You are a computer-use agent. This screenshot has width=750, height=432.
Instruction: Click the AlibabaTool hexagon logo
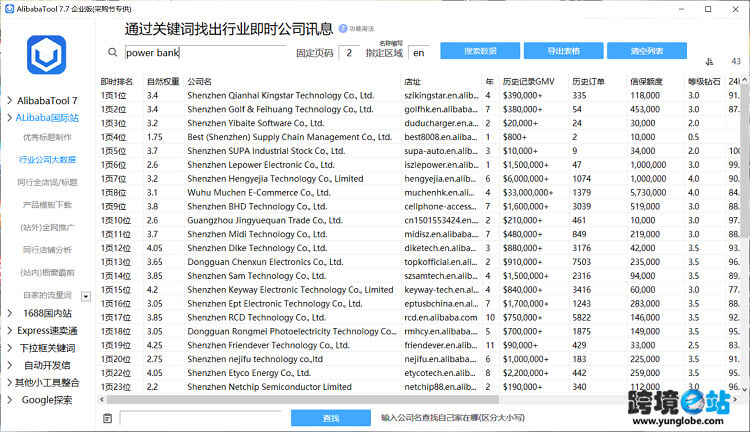[46, 55]
